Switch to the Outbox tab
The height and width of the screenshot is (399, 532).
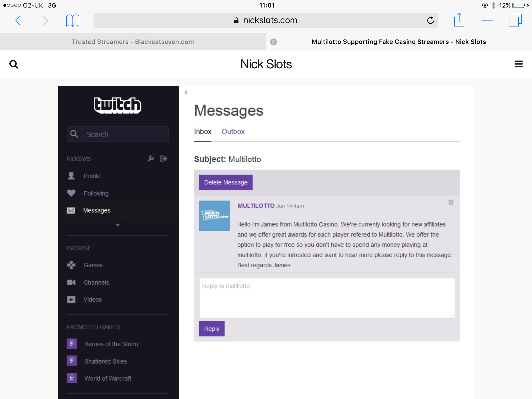[233, 132]
